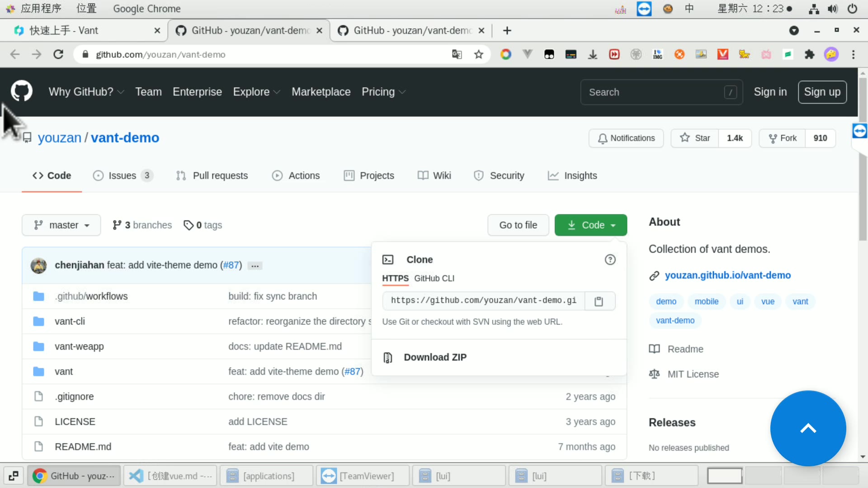Open the Chrome extensions puzzle icon
This screenshot has height=488, width=868.
point(809,55)
